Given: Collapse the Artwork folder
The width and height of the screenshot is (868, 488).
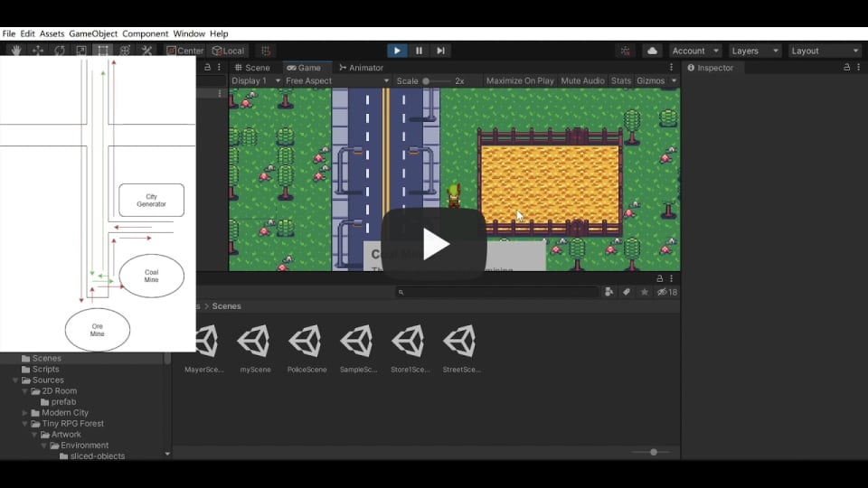Looking at the screenshot, I should [34, 435].
